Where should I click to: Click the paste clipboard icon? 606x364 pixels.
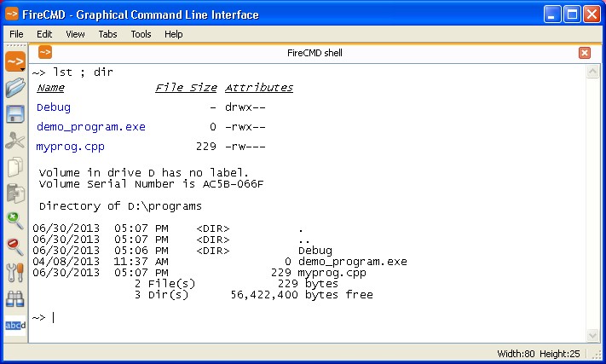(x=15, y=194)
